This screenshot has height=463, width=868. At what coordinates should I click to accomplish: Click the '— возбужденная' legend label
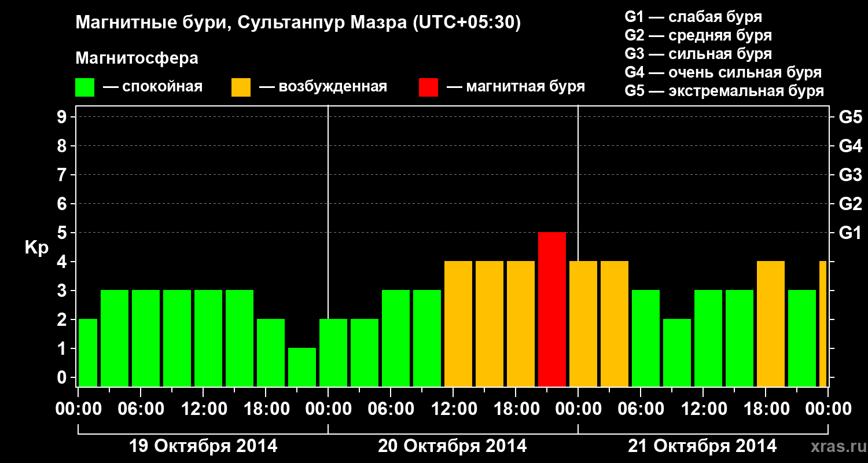[323, 87]
